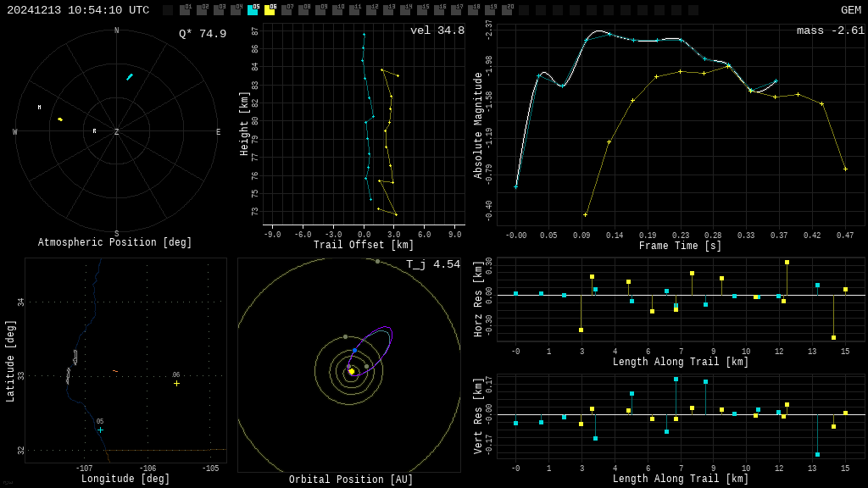Click the yellow meteor streak on polar plot
The width and height of the screenshot is (868, 488).
pos(60,119)
